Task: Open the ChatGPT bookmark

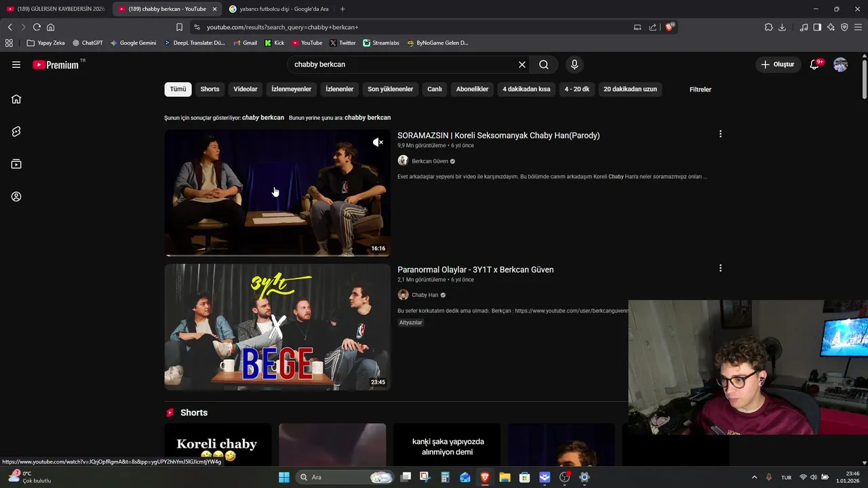Action: 87,43
